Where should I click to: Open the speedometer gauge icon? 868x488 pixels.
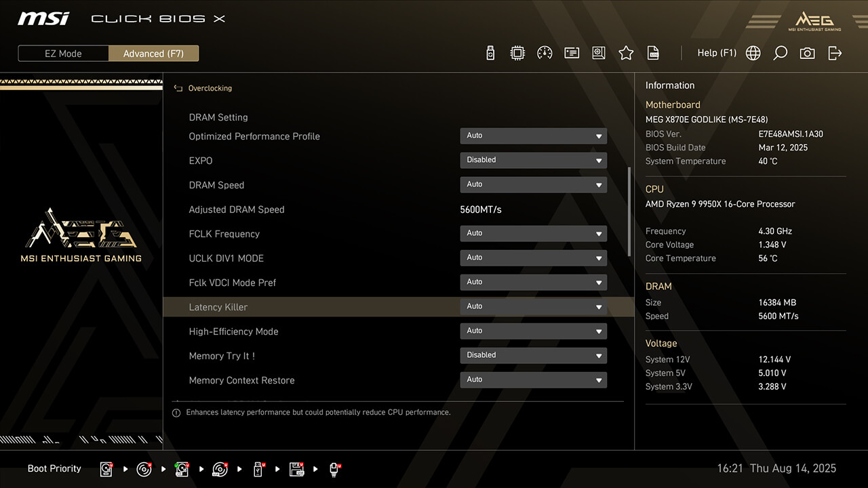click(x=545, y=53)
